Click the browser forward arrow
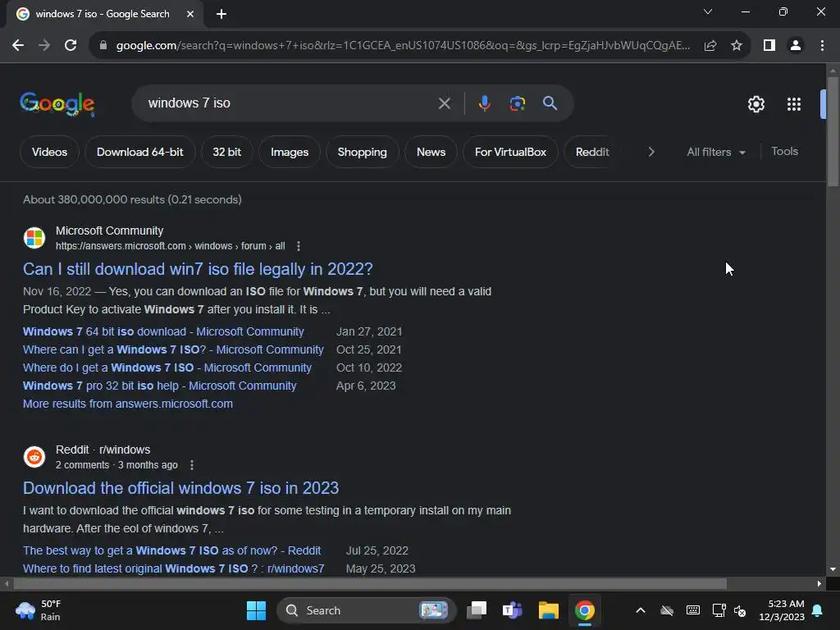Viewport: 840px width, 630px height. click(44, 46)
